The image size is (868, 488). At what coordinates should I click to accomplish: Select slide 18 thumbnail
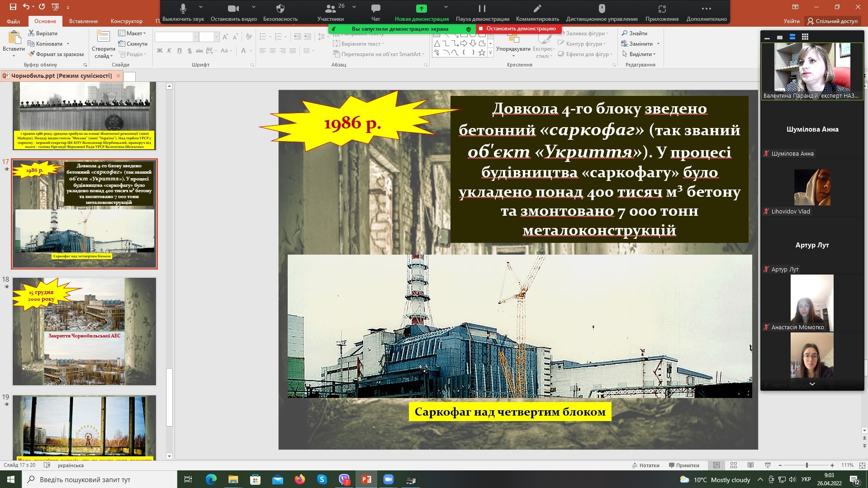coord(84,332)
